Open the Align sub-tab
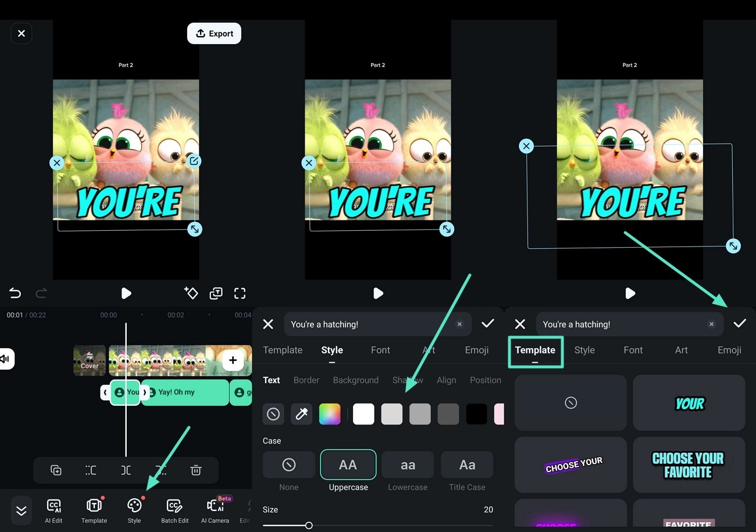Image resolution: width=756 pixels, height=532 pixels. tap(447, 380)
